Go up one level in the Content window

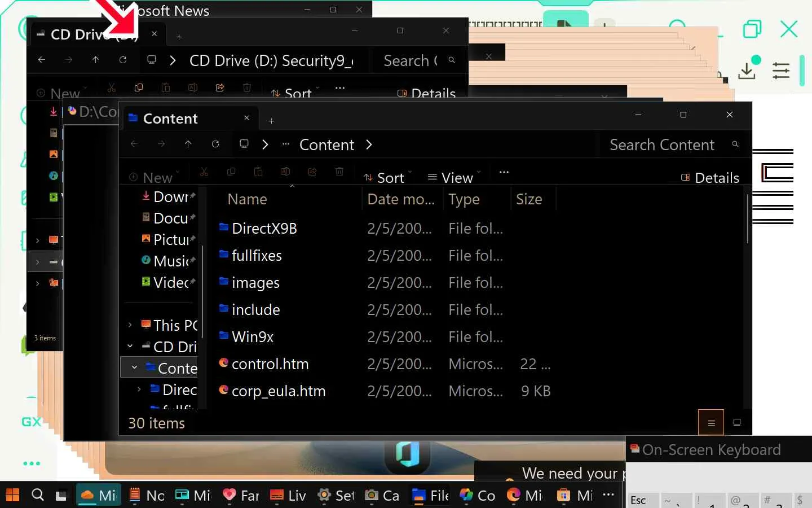coord(188,144)
